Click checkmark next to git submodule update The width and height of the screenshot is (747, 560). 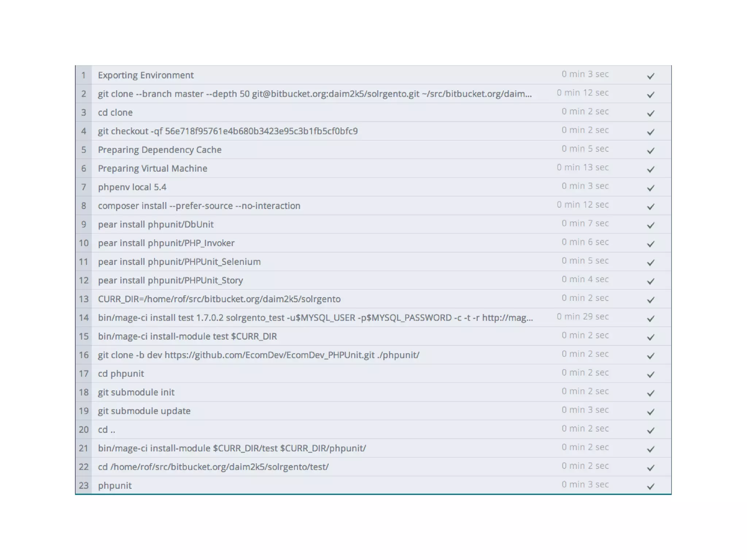[x=650, y=412]
